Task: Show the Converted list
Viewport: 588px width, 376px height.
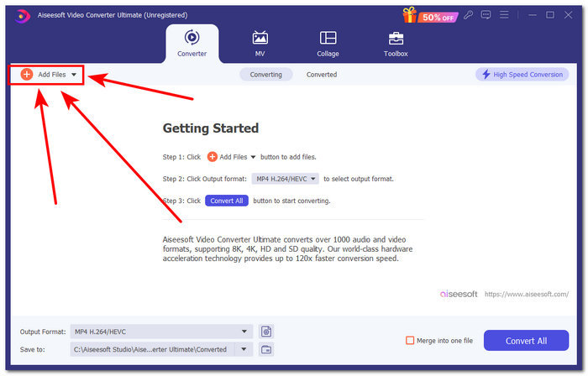Action: pos(322,75)
